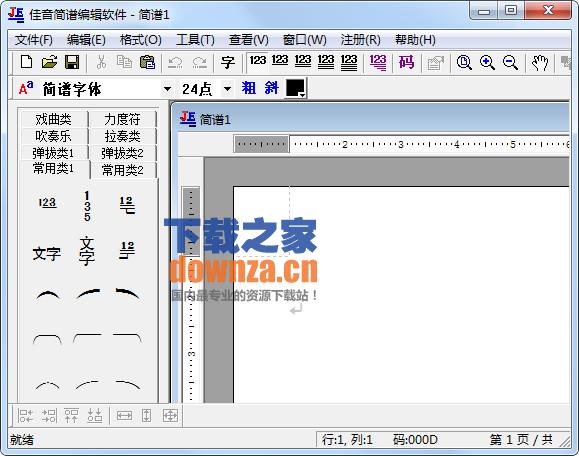Select the 常用类1 symbol tab
Screen dimensions: 579x456
coord(54,169)
